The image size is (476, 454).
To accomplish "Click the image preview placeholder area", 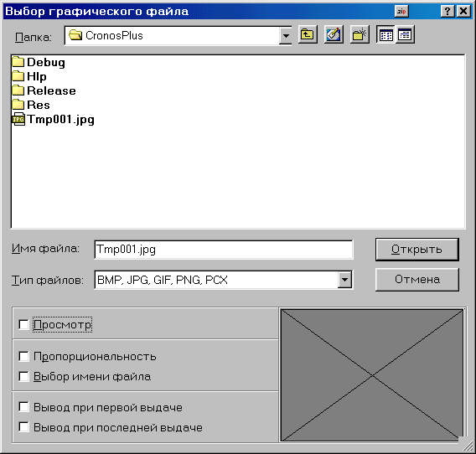I will pos(372,375).
